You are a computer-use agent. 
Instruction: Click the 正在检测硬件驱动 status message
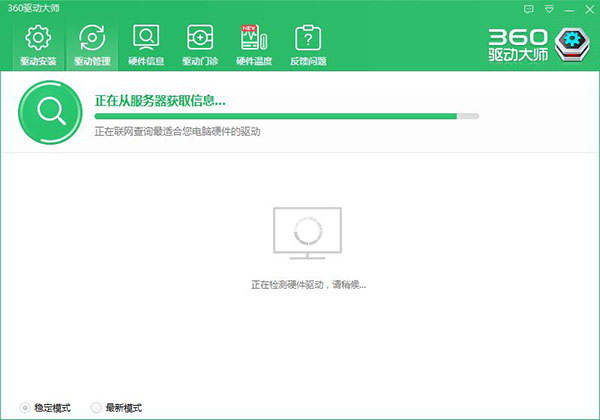(308, 285)
